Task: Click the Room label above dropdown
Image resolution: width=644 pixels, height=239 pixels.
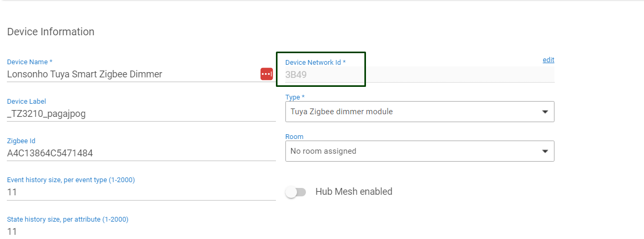Action: (x=294, y=137)
